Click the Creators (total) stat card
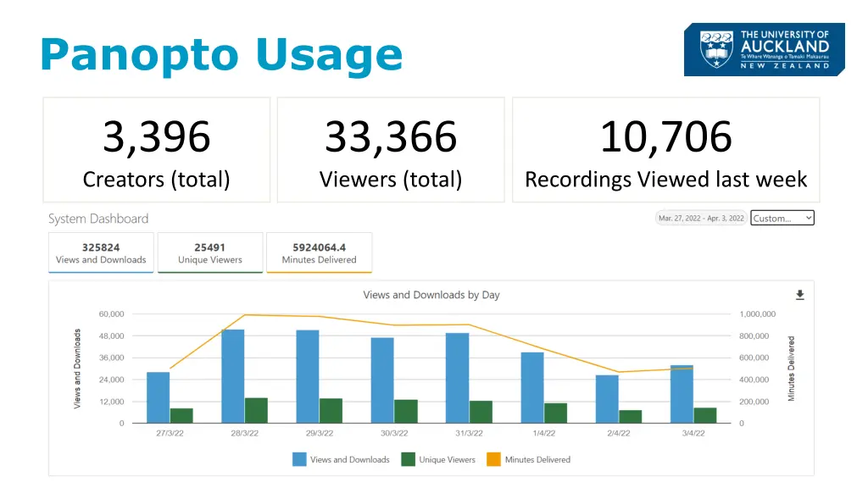This screenshot has width=868, height=488. (156, 150)
